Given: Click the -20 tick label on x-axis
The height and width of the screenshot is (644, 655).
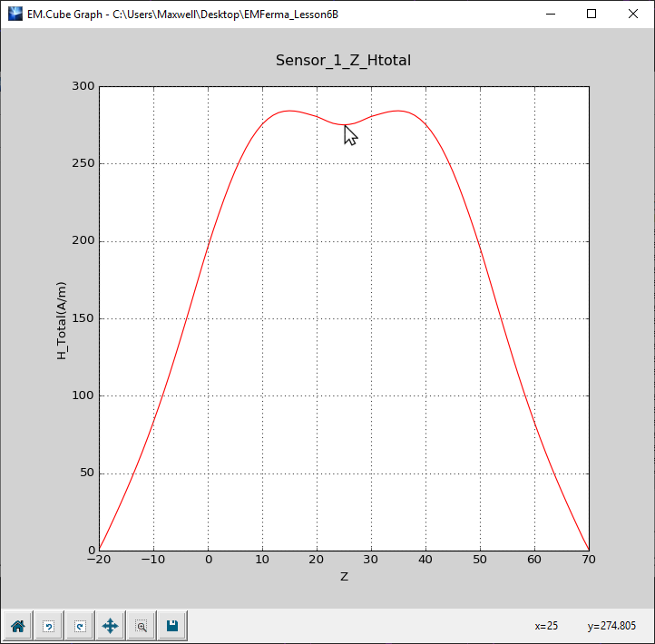Looking at the screenshot, I should tap(97, 561).
